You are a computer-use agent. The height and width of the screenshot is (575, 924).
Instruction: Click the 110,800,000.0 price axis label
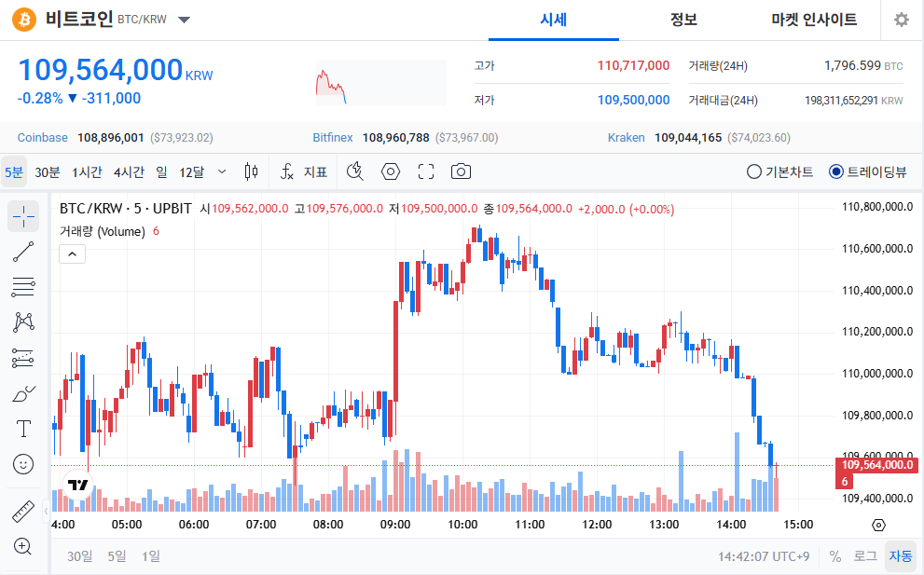coord(877,207)
